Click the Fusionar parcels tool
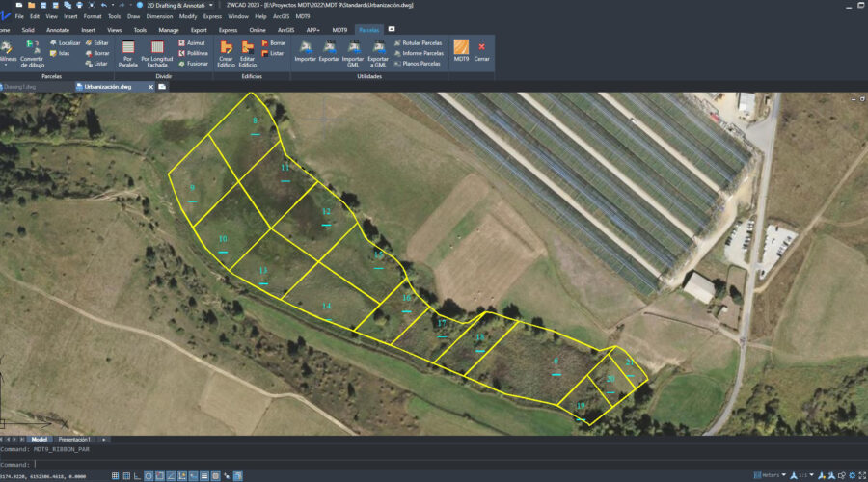This screenshot has width=868, height=482. (193, 64)
